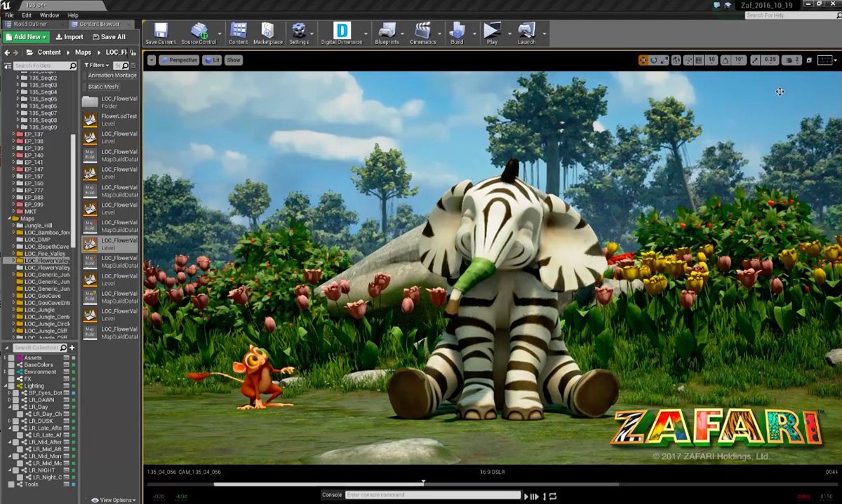Add a collection with plus icon

point(72,348)
